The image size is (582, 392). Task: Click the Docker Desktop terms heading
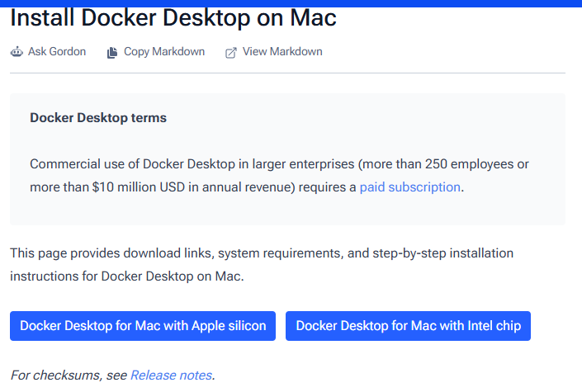pos(98,118)
